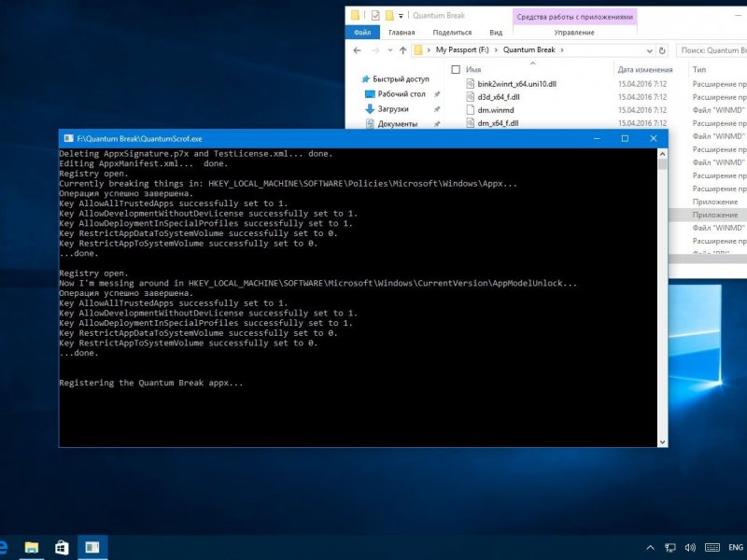The width and height of the screenshot is (747, 560).
Task: Create new folder via quick access toolbar icon
Action: [389, 16]
